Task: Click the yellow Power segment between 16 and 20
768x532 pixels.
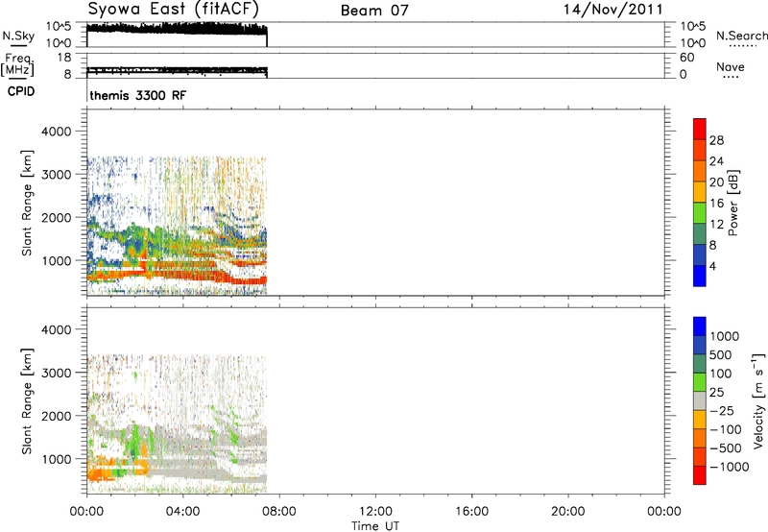Action: coord(700,192)
